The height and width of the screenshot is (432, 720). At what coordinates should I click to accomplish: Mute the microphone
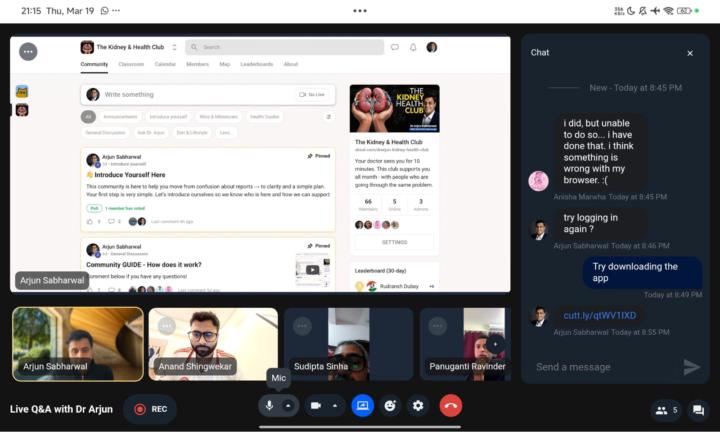pos(270,406)
